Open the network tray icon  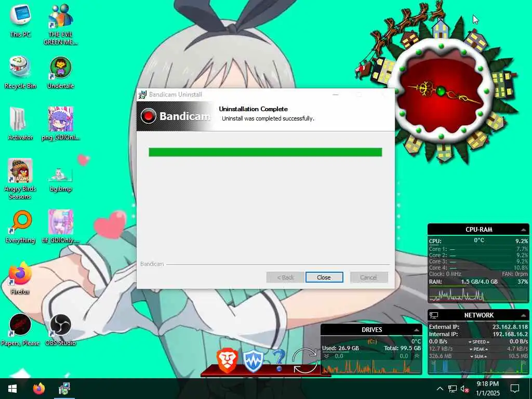coord(453,389)
